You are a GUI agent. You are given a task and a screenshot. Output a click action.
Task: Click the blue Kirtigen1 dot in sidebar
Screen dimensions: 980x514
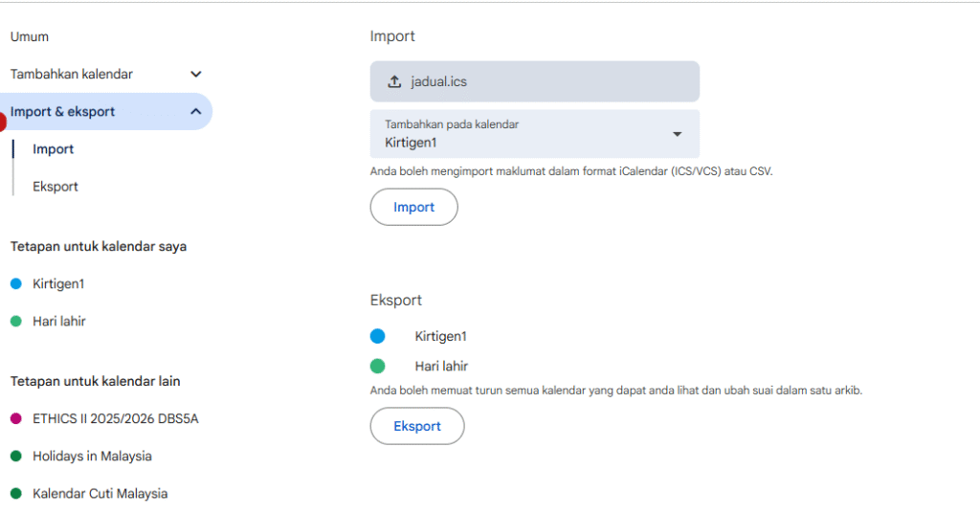[x=16, y=284]
